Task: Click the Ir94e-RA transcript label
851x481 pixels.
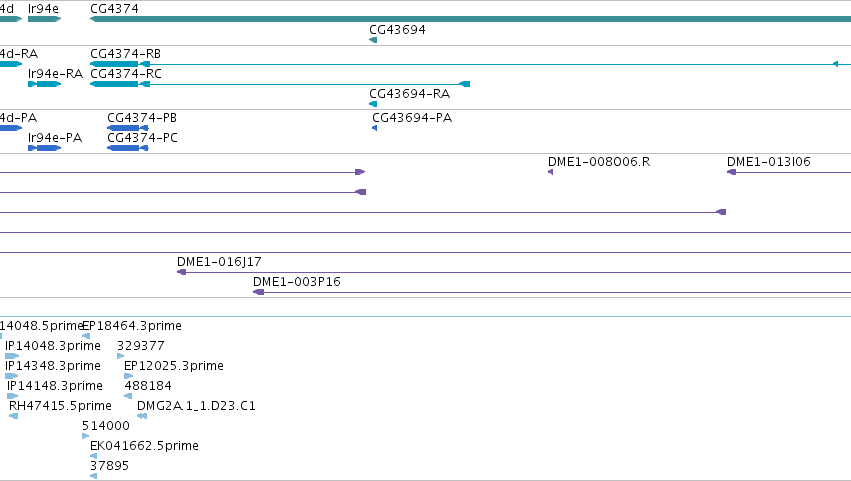Action: click(x=55, y=74)
